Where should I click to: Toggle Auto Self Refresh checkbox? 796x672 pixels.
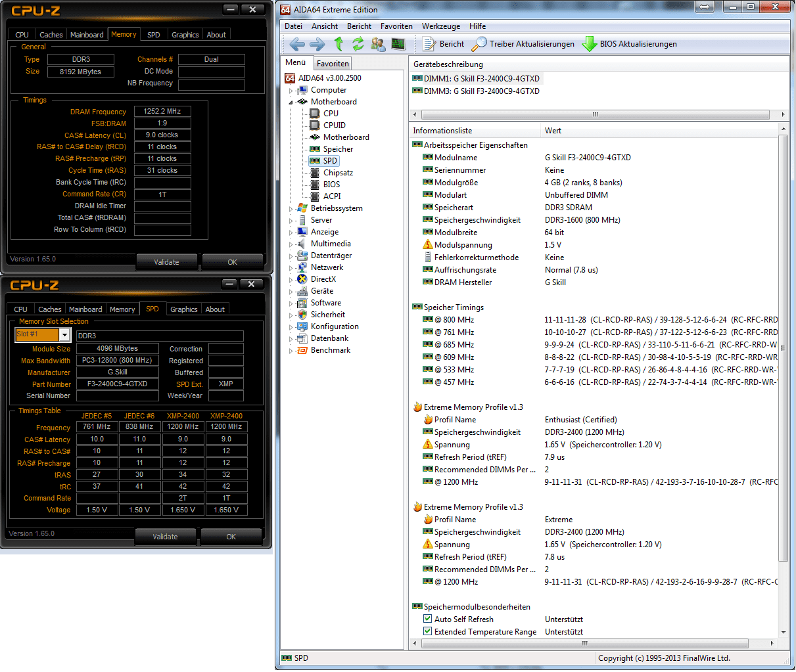(x=428, y=619)
